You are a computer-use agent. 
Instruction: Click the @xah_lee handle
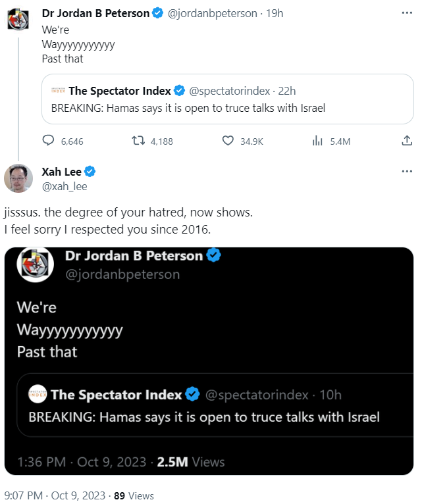[x=65, y=186]
